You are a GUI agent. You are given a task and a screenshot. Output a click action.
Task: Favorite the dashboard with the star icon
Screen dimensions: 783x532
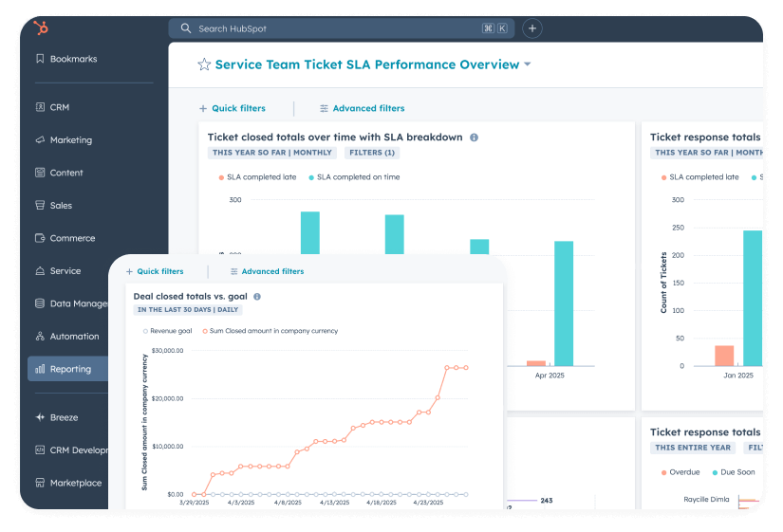click(204, 64)
